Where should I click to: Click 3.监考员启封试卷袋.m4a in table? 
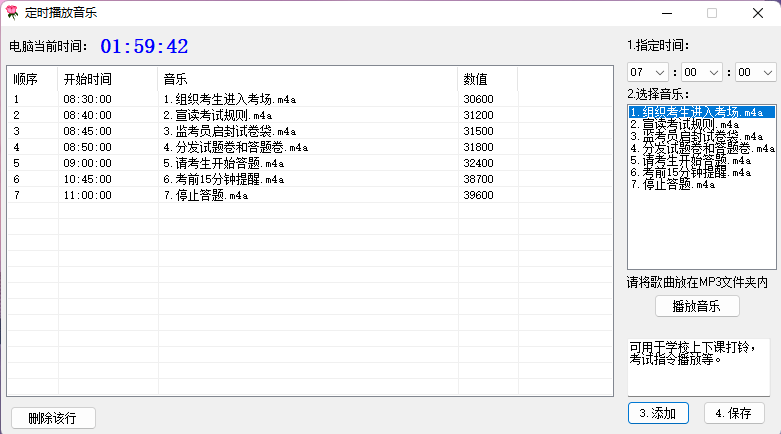coord(230,131)
